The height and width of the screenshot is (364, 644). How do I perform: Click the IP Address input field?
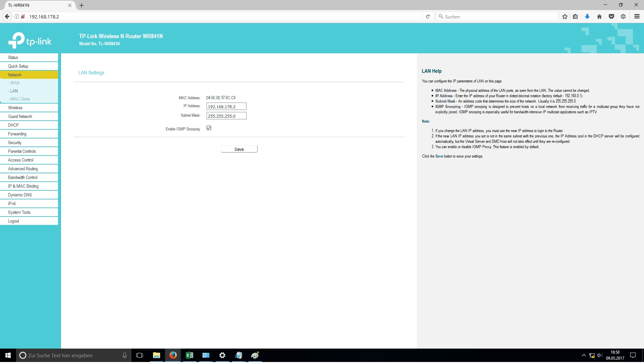coord(226,107)
